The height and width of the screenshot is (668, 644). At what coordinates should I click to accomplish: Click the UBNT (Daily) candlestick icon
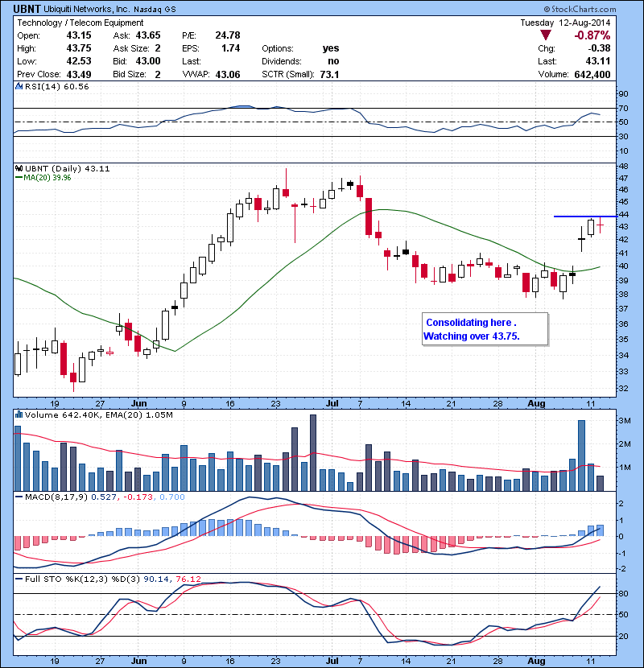coord(19,168)
